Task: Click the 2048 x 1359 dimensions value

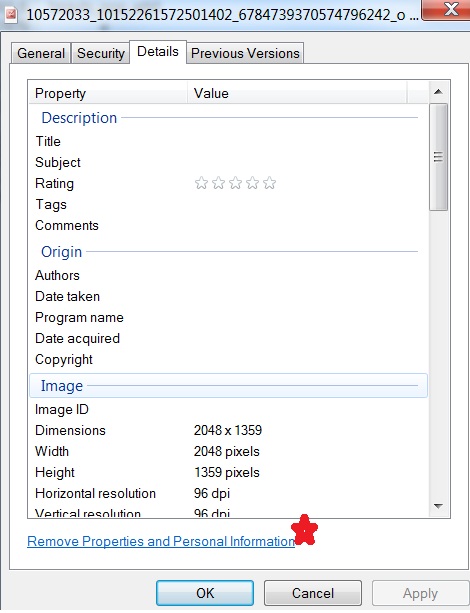Action: 228,430
